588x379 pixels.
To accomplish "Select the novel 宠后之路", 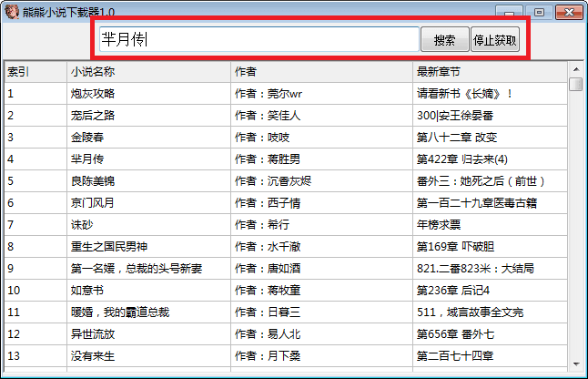I will coord(93,115).
